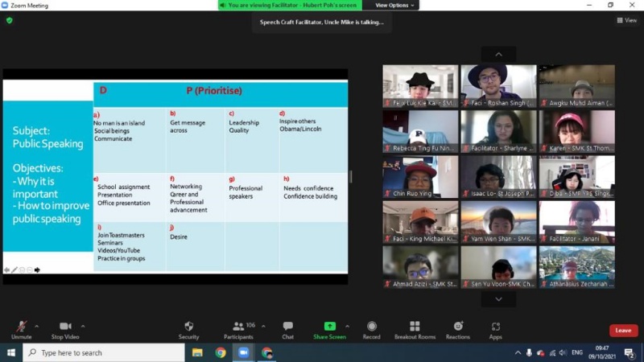644x362 pixels.
Task: Select Faci - King Michael video tile
Action: [x=420, y=222]
